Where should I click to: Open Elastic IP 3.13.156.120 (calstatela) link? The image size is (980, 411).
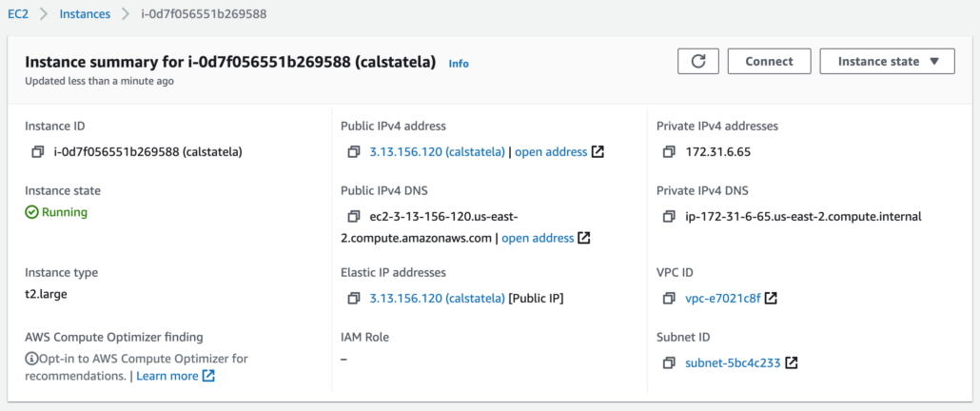point(437,299)
